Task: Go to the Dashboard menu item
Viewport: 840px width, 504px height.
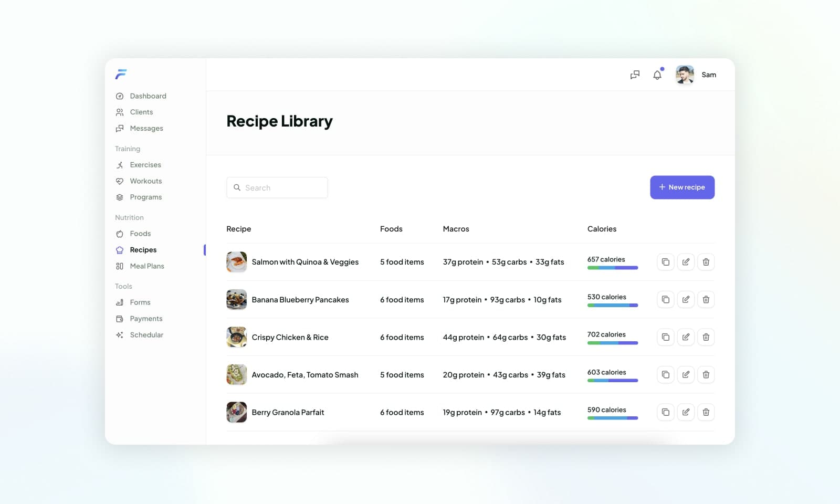Action: click(148, 96)
